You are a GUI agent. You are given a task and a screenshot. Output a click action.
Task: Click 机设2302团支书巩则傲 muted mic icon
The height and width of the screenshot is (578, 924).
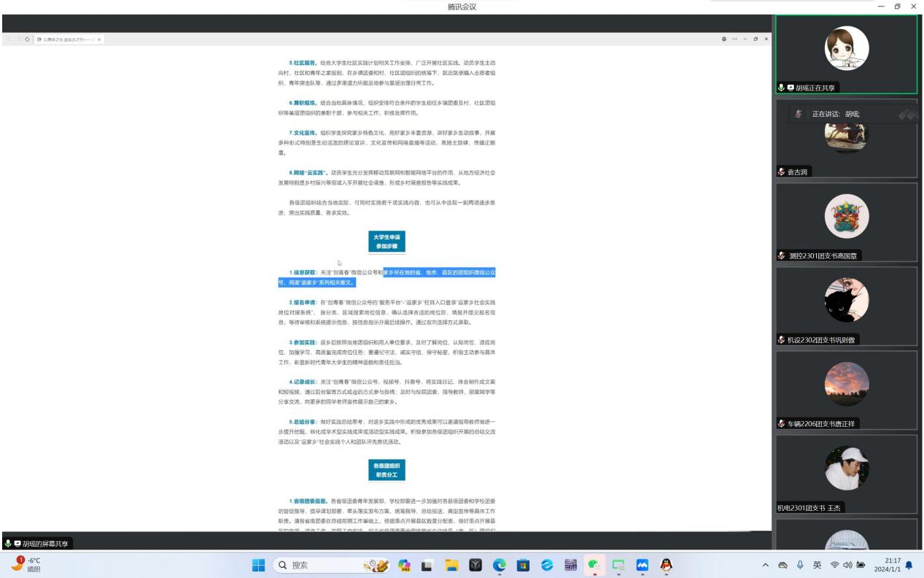tap(782, 339)
